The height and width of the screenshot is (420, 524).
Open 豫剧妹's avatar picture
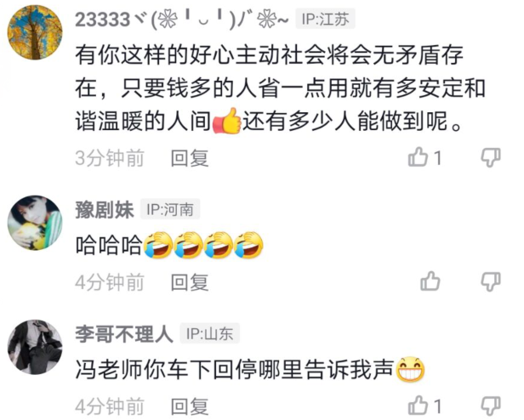point(35,223)
